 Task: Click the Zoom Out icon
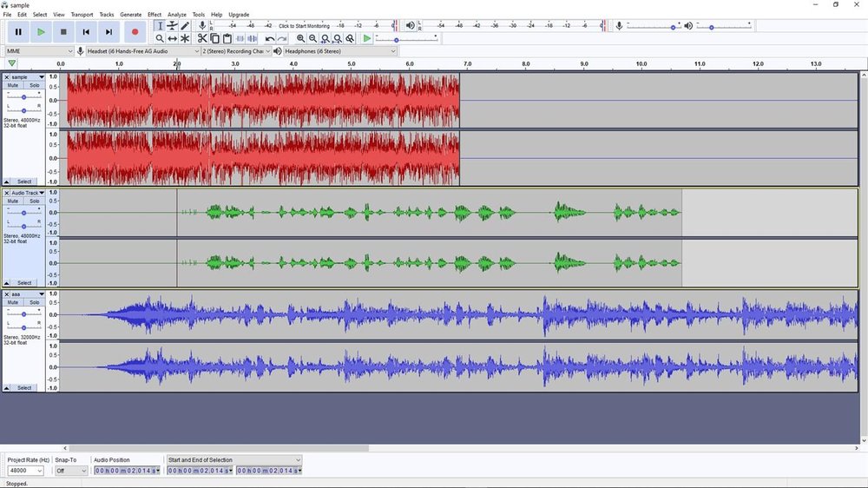pos(312,38)
